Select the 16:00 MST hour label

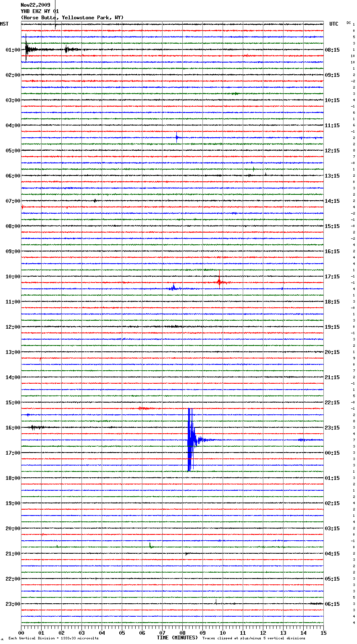tap(13, 428)
